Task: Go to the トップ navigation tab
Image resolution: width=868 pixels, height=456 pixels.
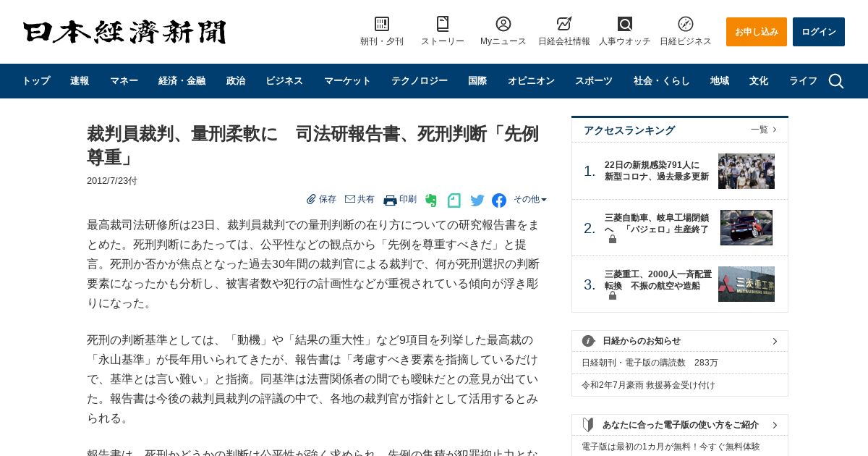Action: pyautogui.click(x=36, y=81)
